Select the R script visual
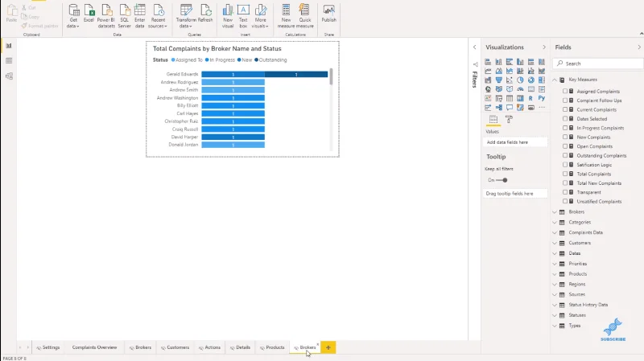The height and width of the screenshot is (361, 644). click(x=531, y=98)
